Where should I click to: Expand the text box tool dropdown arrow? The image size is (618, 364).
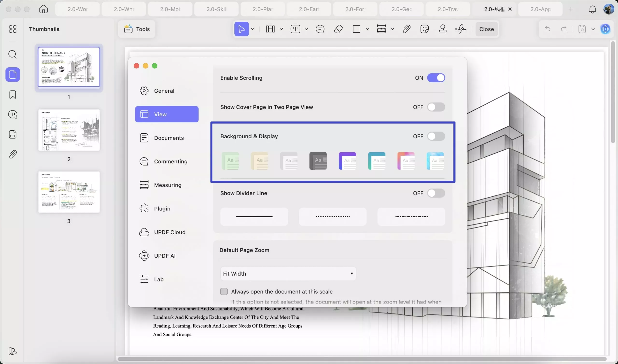coord(306,29)
